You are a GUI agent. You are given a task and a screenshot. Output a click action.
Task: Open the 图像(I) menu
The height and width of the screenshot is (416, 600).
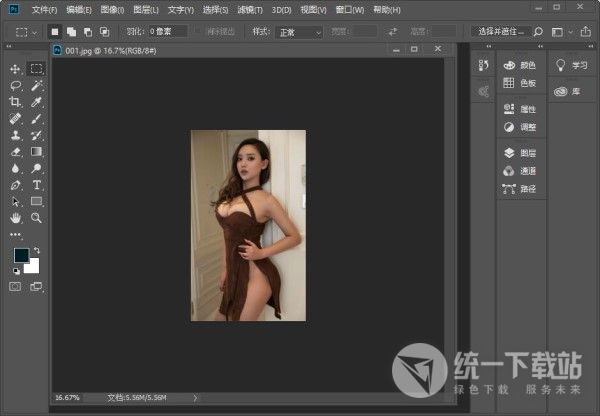[112, 9]
